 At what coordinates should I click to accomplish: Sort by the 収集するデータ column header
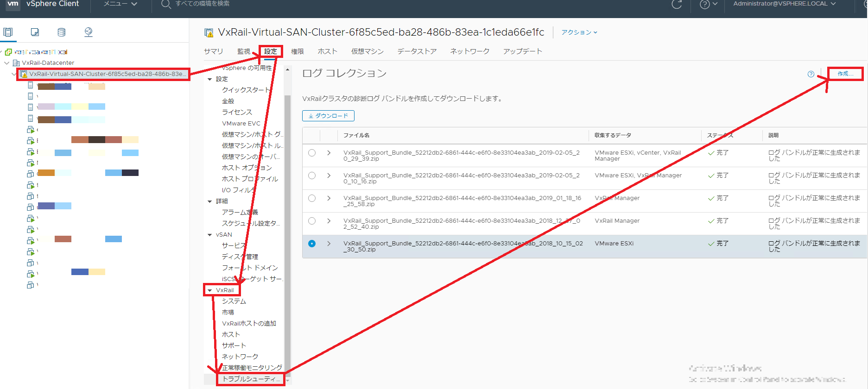click(613, 136)
